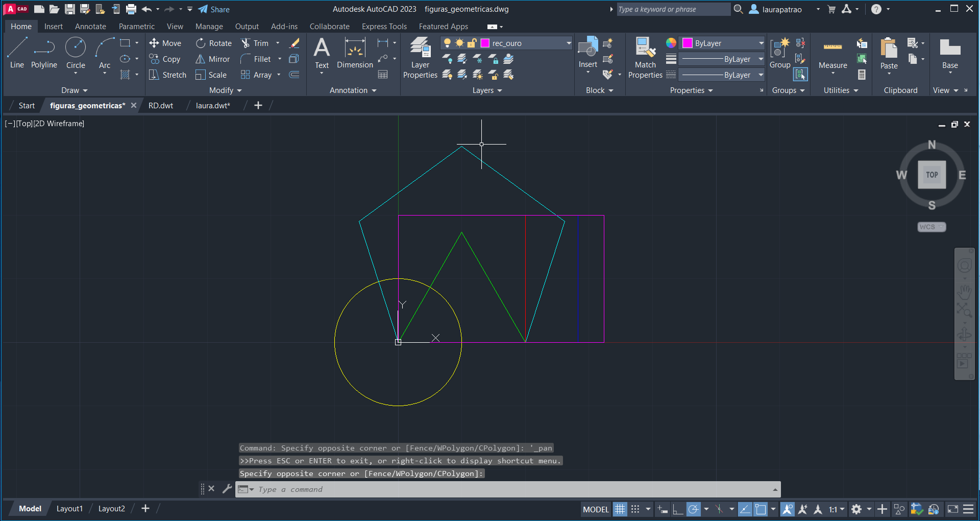Switch to the RD.dwt drawing tab
Viewport: 980px width, 521px height.
161,105
